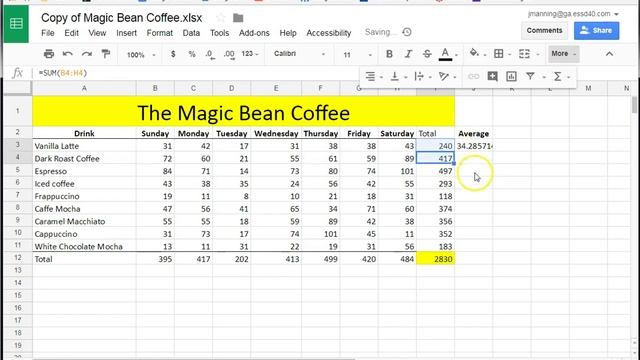The image size is (640, 360).
Task: Expand the filter views arrow
Action: 544,77
